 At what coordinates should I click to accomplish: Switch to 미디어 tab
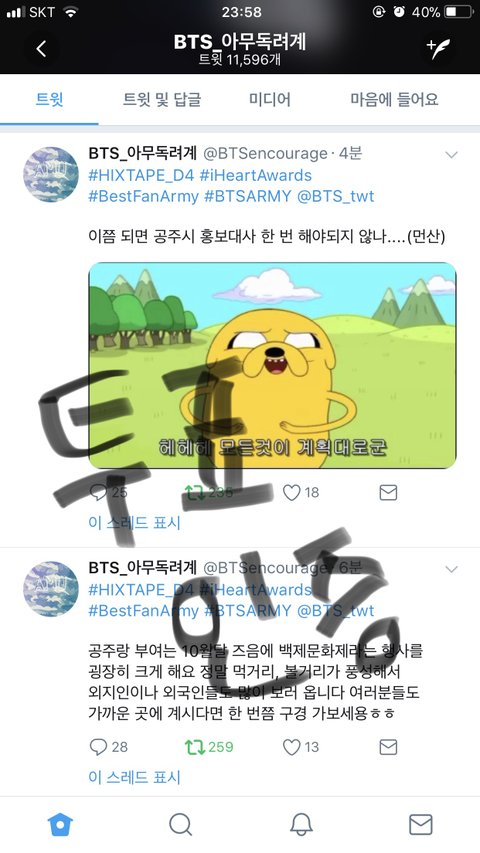coord(270,100)
